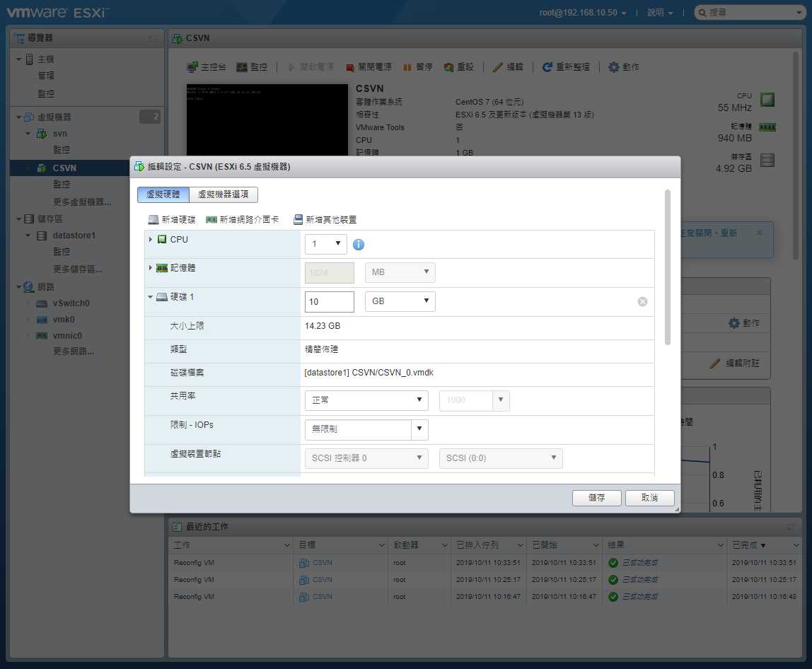Image resolution: width=812 pixels, height=669 pixels.
Task: Click the power off (關閉電源) icon
Action: [349, 67]
